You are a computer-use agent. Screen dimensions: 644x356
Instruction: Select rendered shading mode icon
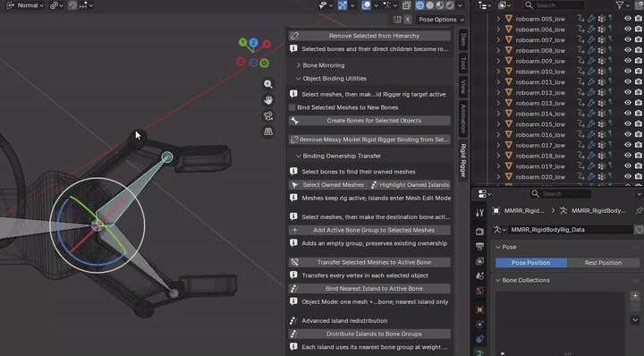point(450,5)
